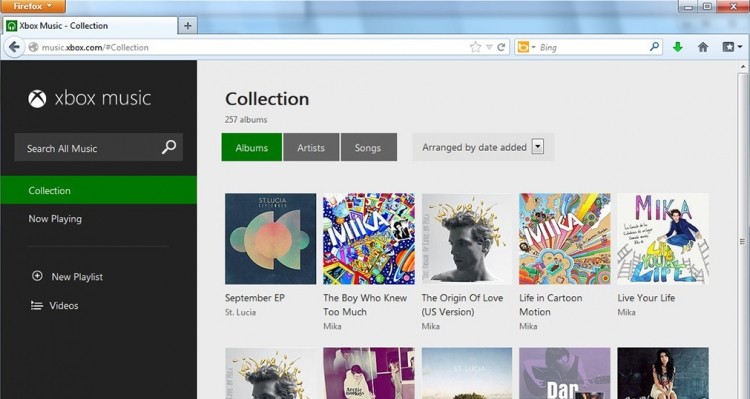Click the Videos list icon
Viewport: 750px width, 399px height.
[36, 305]
